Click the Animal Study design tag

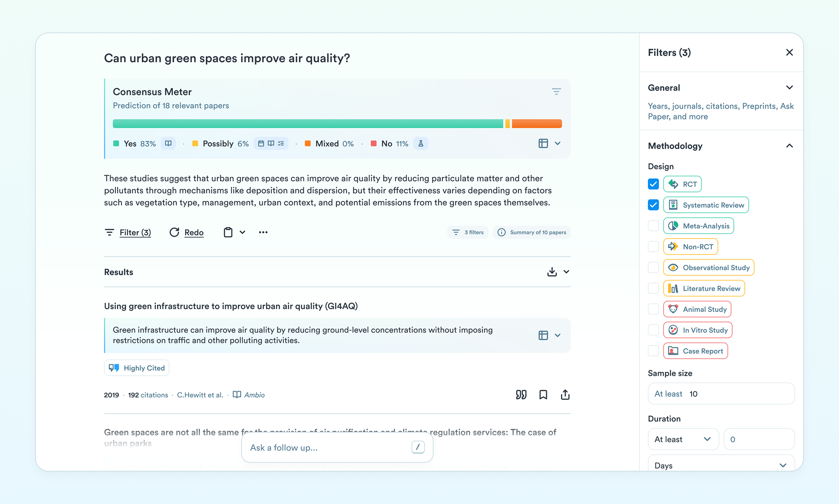pyautogui.click(x=697, y=309)
